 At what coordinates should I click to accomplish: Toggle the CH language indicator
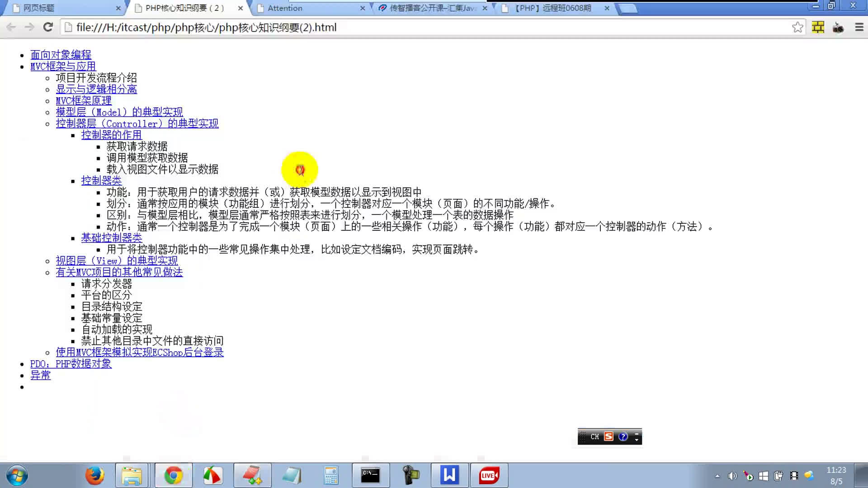click(594, 436)
